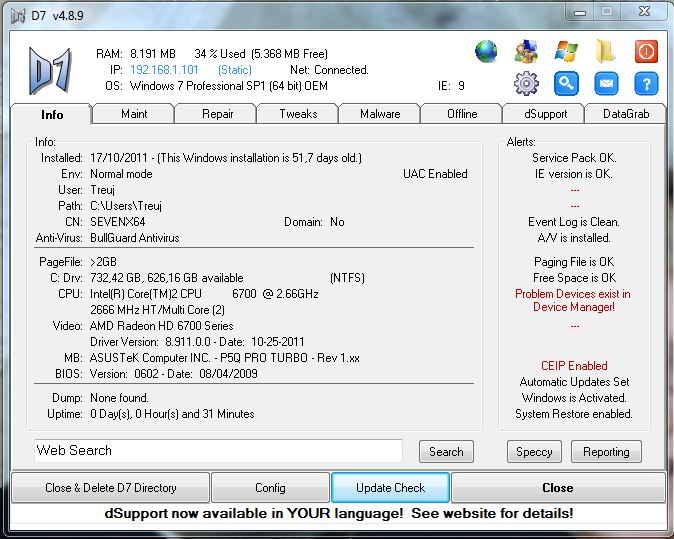Click the globe internet icon
The image size is (674, 539).
tap(486, 51)
